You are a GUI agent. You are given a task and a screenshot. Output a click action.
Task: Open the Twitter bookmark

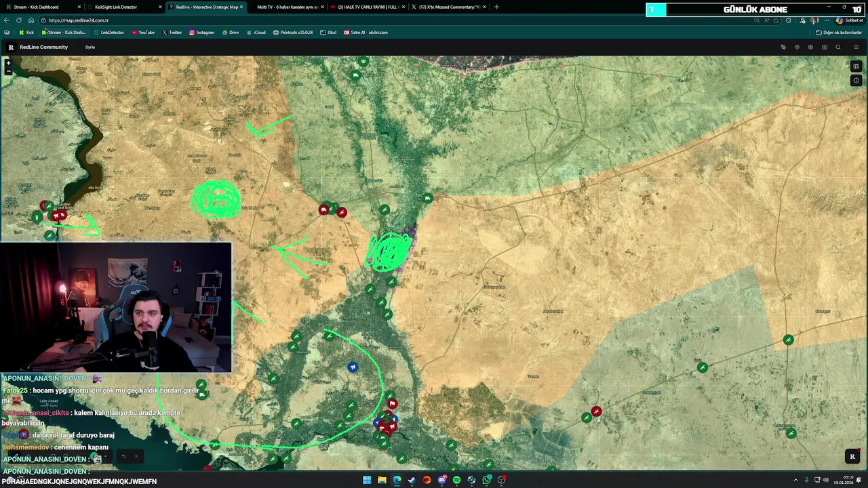pyautogui.click(x=172, y=33)
